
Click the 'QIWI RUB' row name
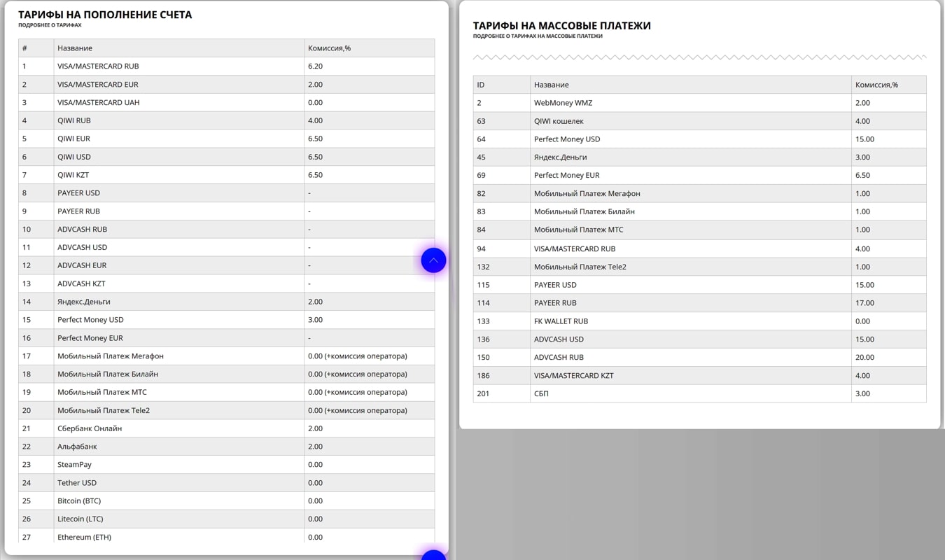74,120
